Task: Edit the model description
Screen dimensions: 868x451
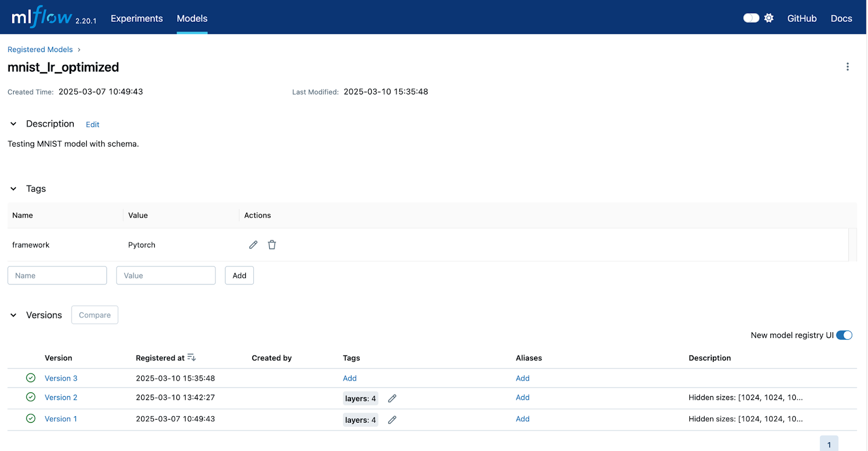Action: tap(93, 124)
